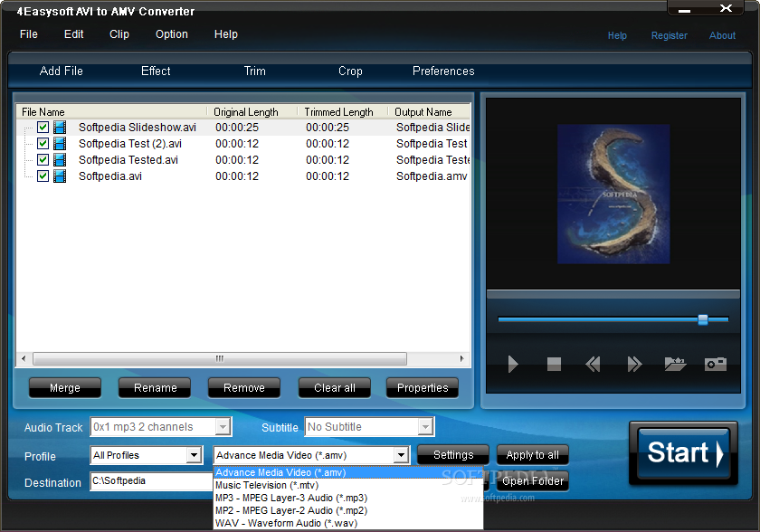Viewport: 760px width, 532px height.
Task: Uncheck Softpedia Tested.avi checkbox
Action: [x=43, y=160]
